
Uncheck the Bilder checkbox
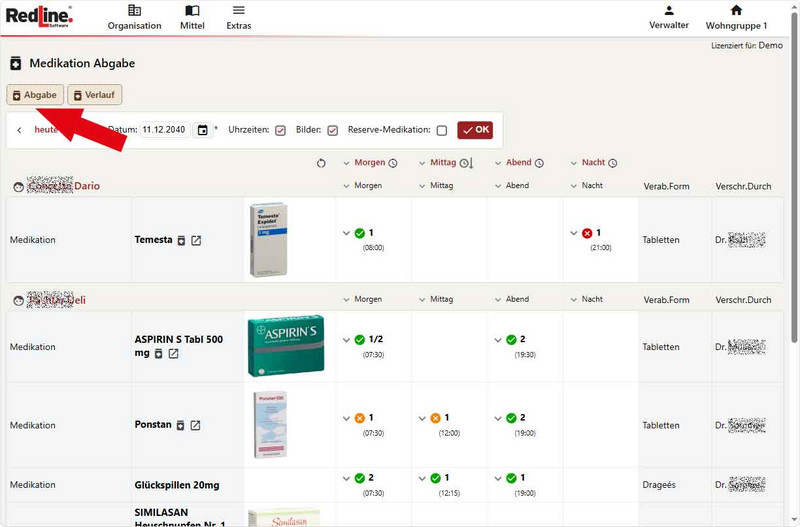click(x=332, y=130)
